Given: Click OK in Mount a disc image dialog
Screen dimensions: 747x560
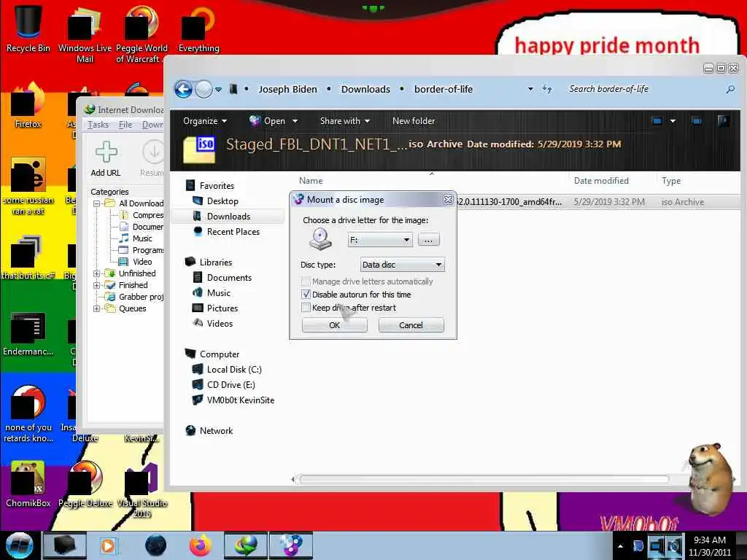Looking at the screenshot, I should (x=334, y=325).
